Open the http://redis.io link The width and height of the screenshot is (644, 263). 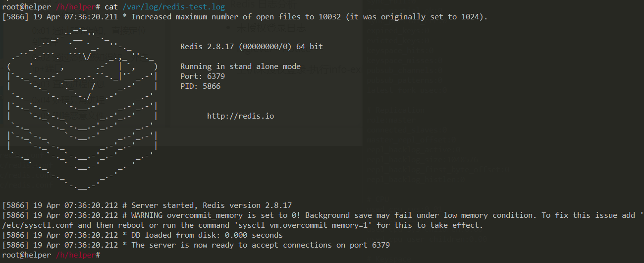[x=240, y=116]
